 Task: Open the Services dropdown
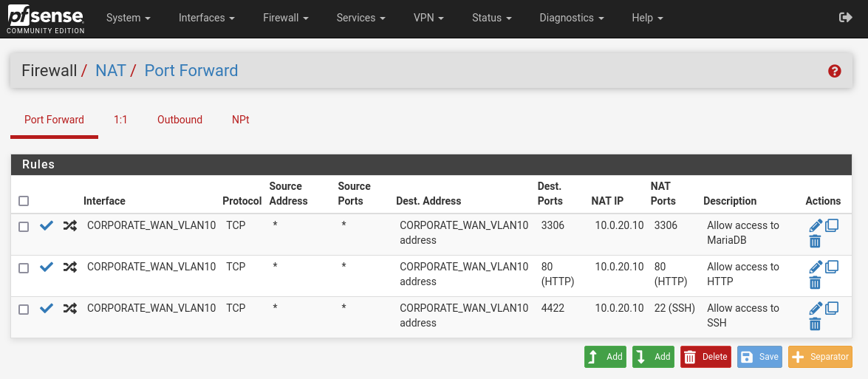[360, 18]
